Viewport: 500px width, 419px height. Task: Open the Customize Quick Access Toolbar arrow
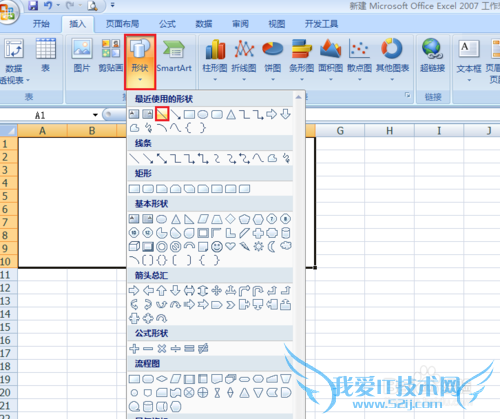[x=112, y=5]
